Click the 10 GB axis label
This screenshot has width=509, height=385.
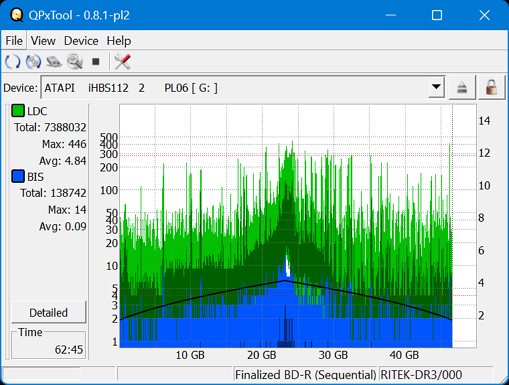(190, 355)
